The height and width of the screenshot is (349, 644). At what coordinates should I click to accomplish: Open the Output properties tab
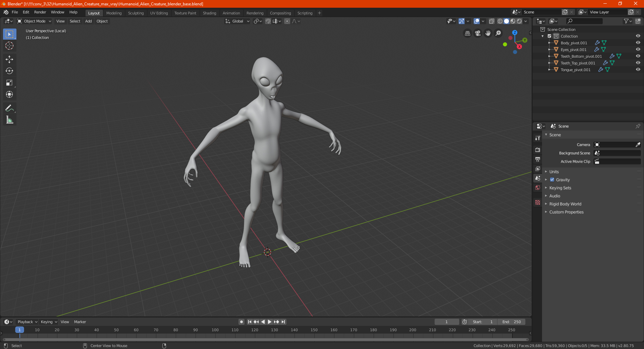coord(538,159)
